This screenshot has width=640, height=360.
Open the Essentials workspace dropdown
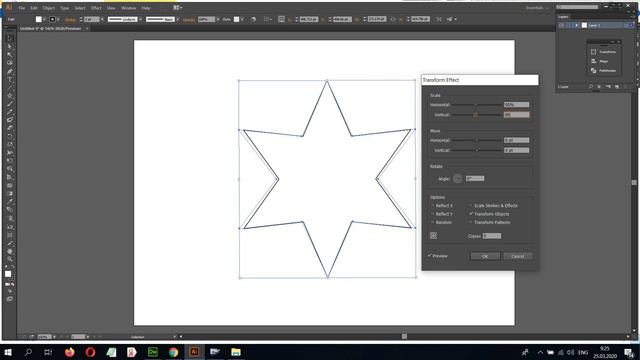537,8
